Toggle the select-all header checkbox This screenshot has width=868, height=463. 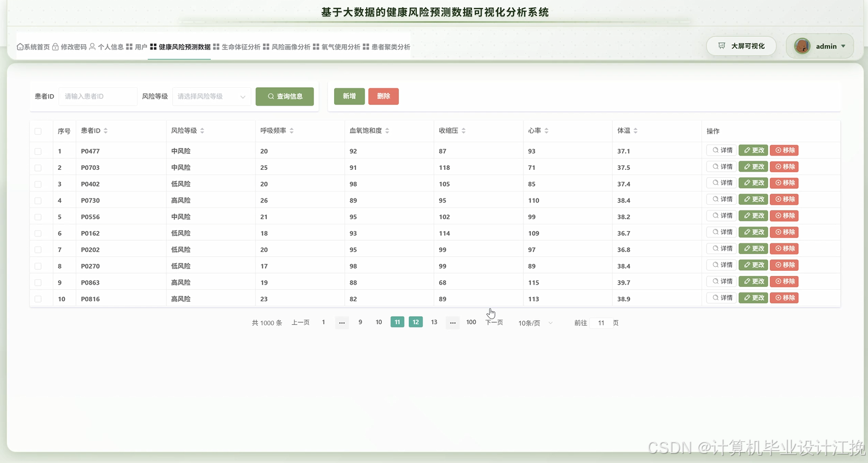pos(38,131)
